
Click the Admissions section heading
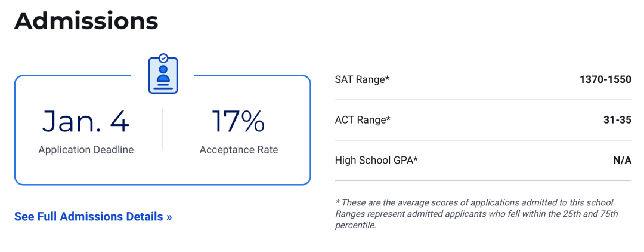point(86,21)
